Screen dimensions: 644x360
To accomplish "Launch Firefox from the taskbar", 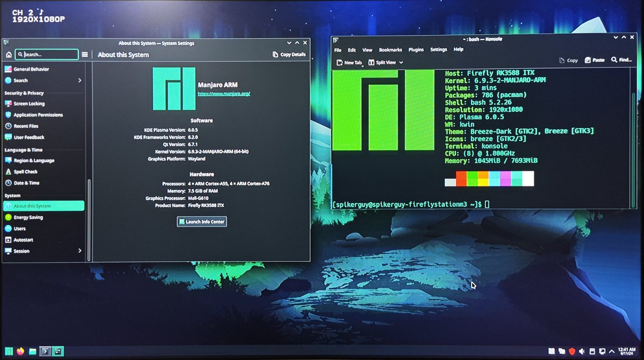I will pyautogui.click(x=21, y=351).
